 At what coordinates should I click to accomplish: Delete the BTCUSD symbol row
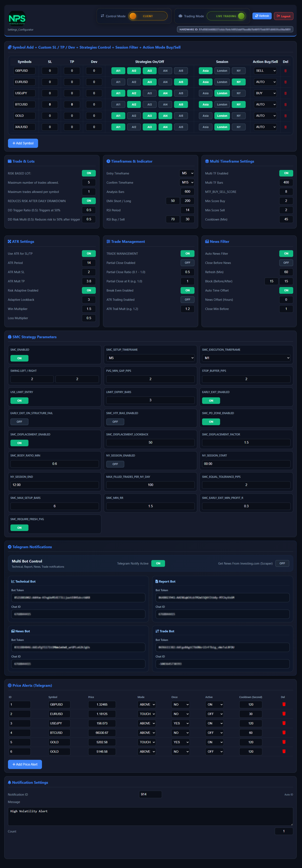[285, 104]
